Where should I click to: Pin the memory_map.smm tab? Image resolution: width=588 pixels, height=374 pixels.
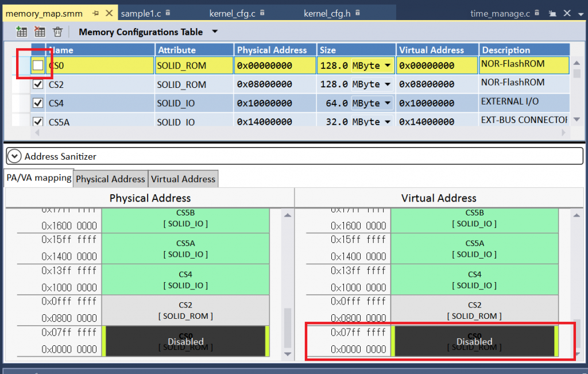[95, 13]
